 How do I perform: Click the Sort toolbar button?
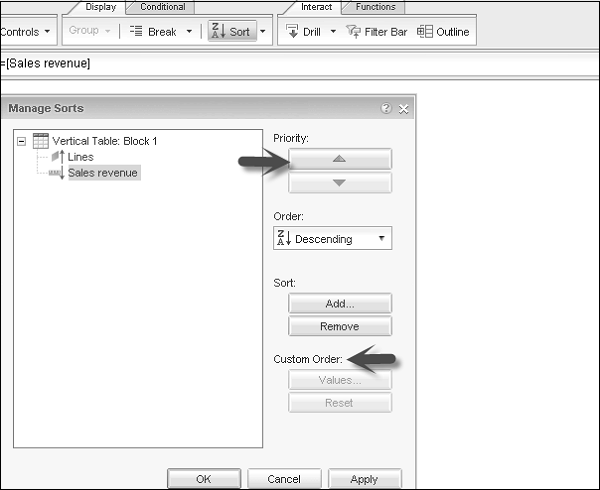(232, 31)
